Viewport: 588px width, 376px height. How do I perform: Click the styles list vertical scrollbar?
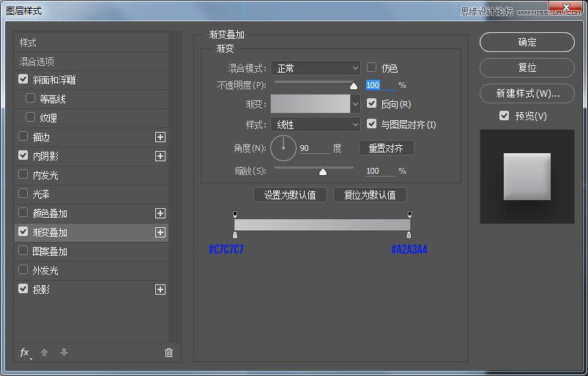tap(174, 187)
